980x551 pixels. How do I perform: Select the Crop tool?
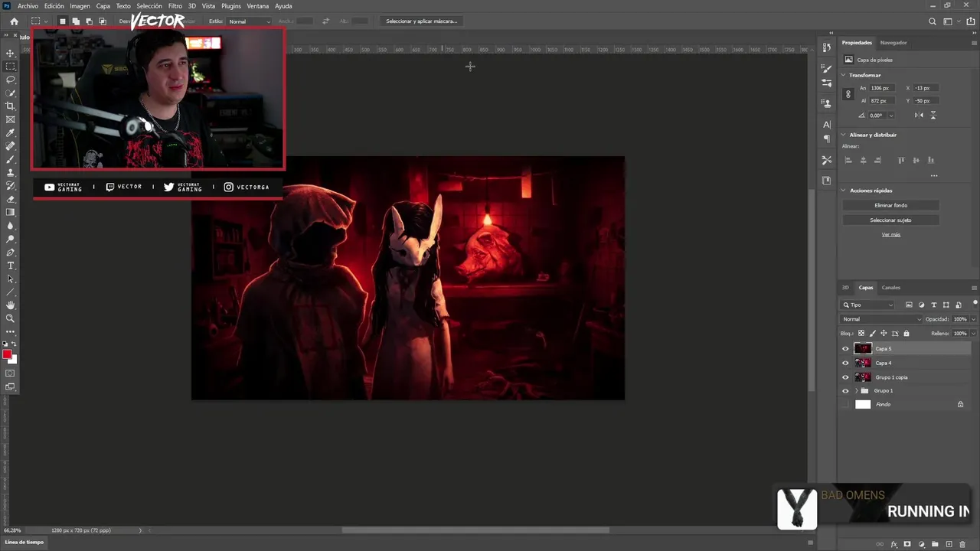point(11,106)
